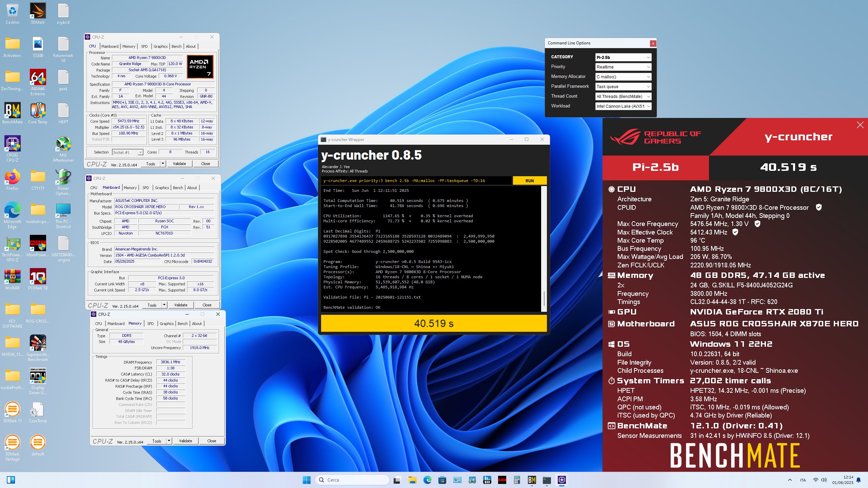Launch the CPUID CPU-Z desktop shortcut
Viewport: 868px width, 488px height.
pyautogui.click(x=12, y=149)
